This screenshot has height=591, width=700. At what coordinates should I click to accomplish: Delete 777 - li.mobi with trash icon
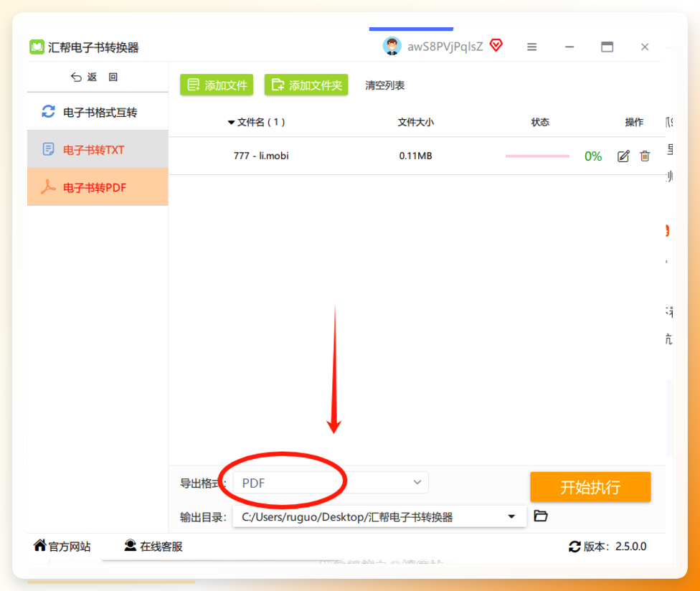coord(645,156)
